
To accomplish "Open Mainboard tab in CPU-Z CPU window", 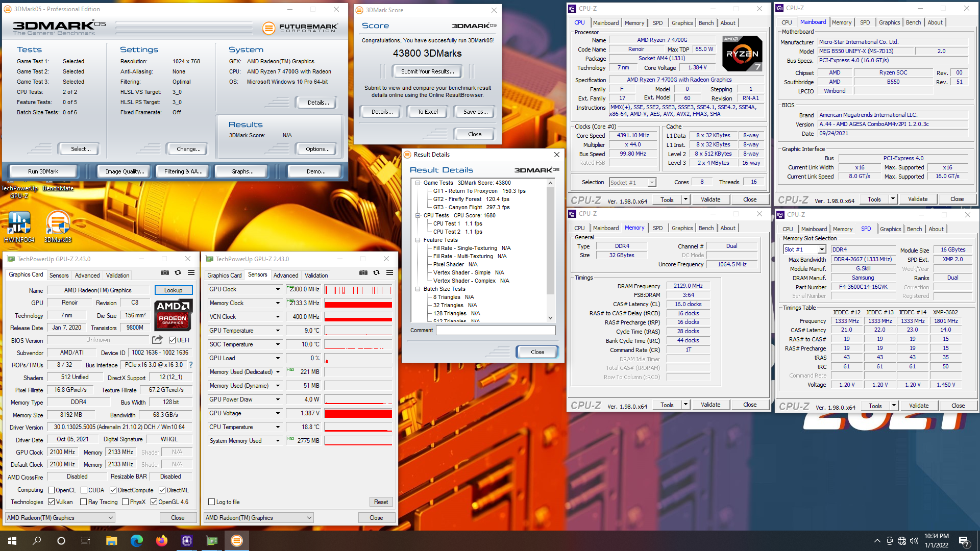I will (x=606, y=23).
